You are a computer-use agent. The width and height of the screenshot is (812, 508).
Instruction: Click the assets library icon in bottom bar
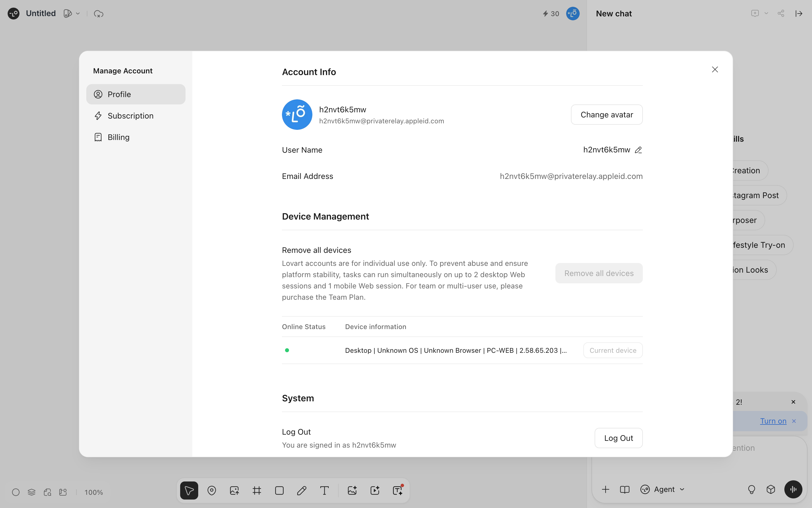[x=63, y=492]
